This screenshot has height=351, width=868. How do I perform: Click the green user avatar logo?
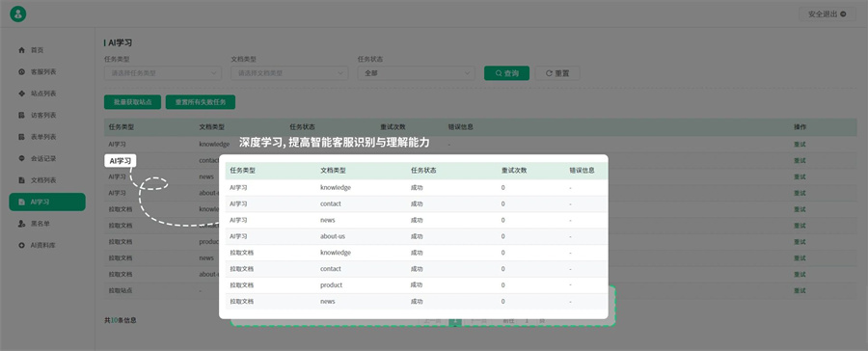18,14
